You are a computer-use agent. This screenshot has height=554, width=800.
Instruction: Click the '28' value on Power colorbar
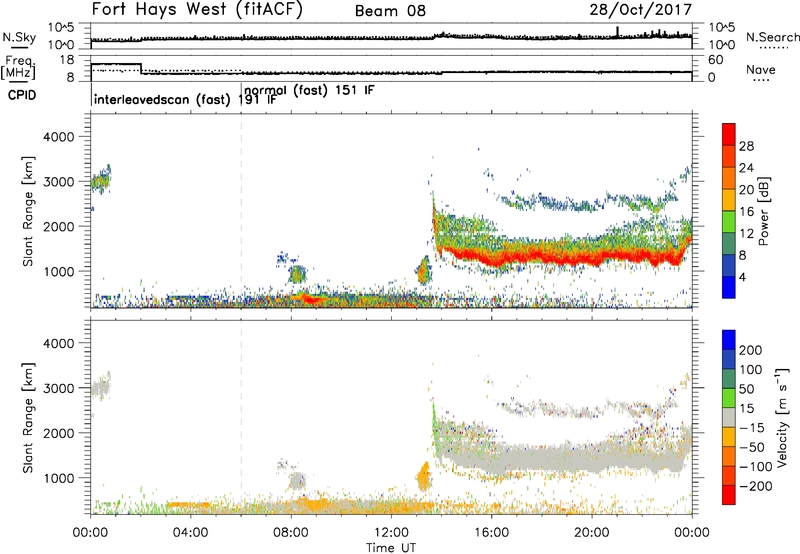click(x=746, y=146)
